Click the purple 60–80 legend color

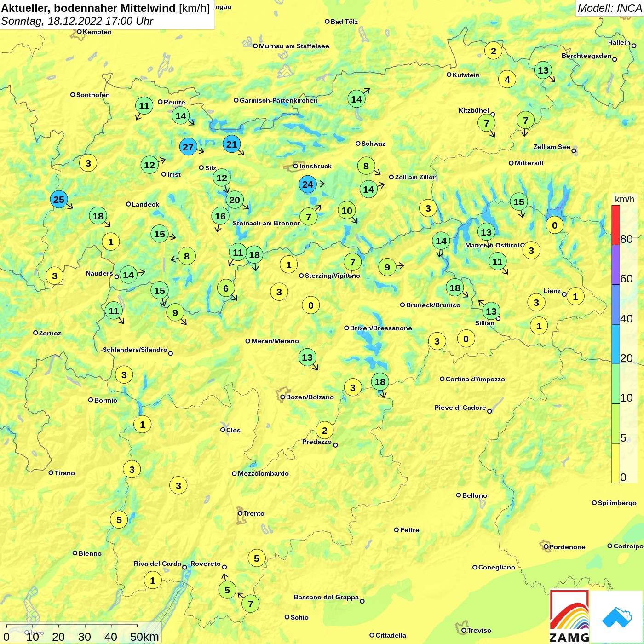pos(615,265)
